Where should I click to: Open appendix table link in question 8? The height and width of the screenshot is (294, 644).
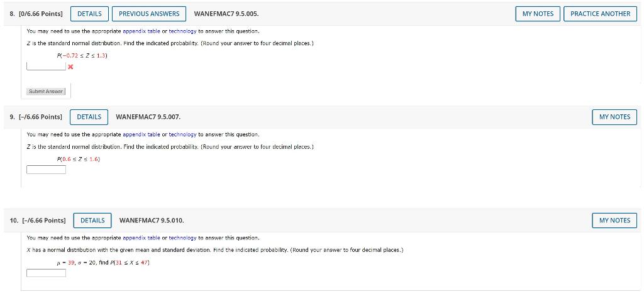coord(142,31)
